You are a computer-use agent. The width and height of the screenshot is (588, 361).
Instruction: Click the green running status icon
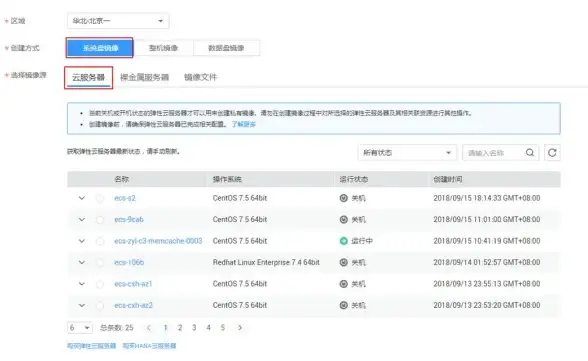tap(344, 241)
